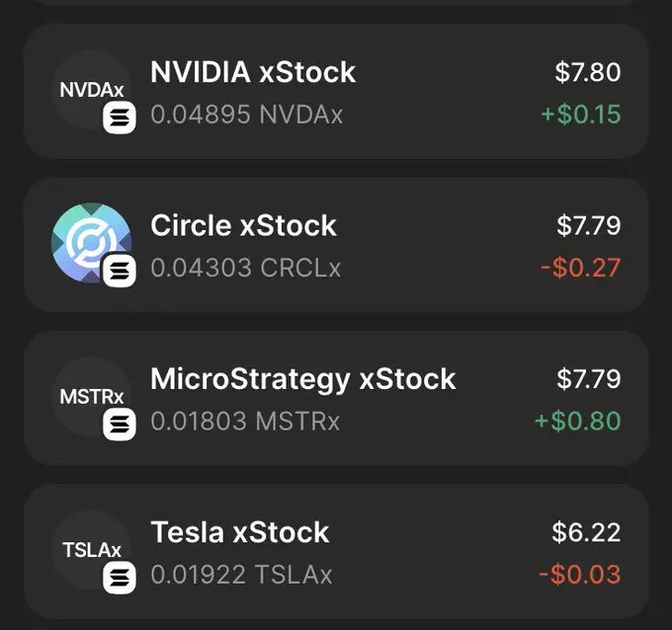Screen dimensions: 672x630
Task: Tap the MSTRx token icon
Action: point(91,396)
